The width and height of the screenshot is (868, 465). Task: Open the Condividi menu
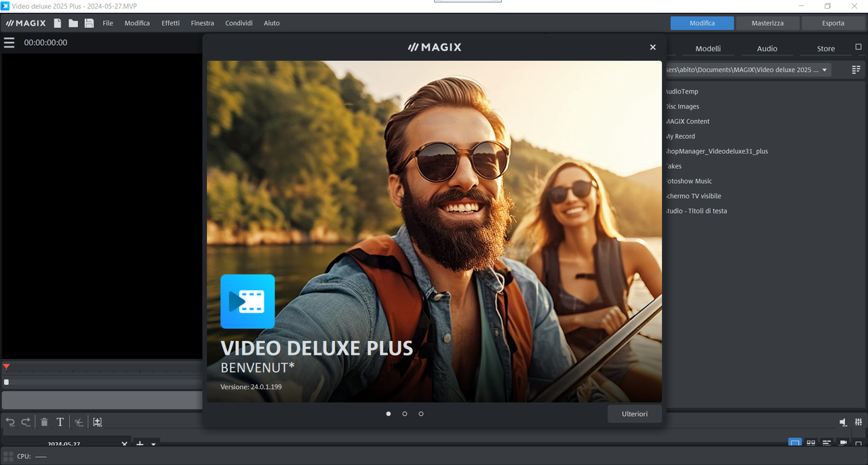(x=239, y=23)
